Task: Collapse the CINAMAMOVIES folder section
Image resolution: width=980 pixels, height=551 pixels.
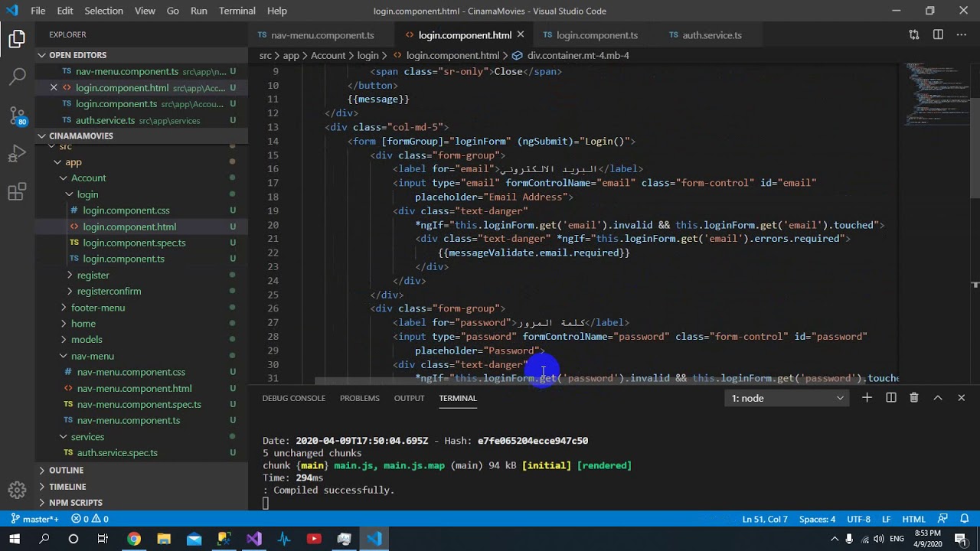Action: [x=142, y=136]
